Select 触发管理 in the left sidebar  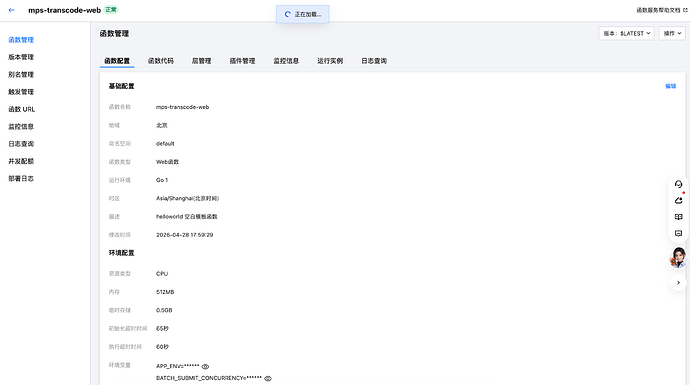[21, 92]
